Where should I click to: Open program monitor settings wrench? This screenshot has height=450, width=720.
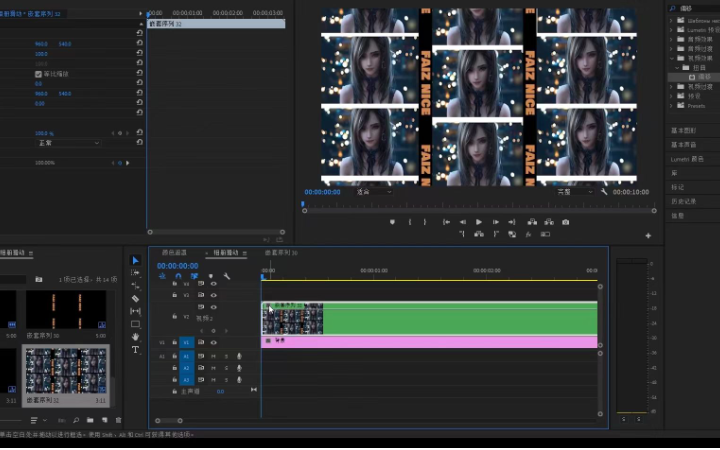[604, 192]
